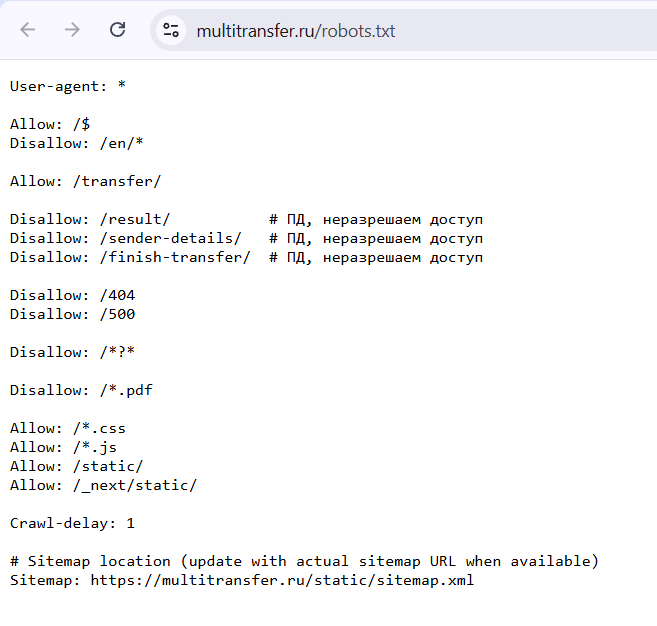Click the 'Crawl-delay: 1' line
The height and width of the screenshot is (626, 657).
72,523
